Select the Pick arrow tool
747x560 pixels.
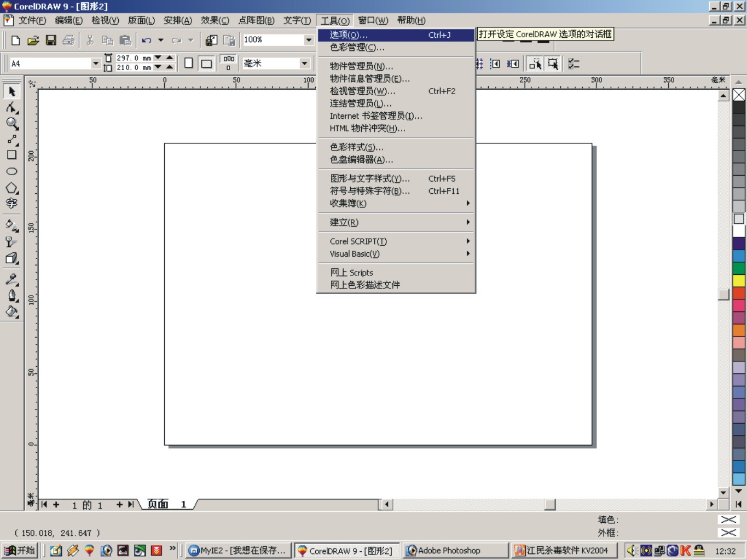[11, 91]
